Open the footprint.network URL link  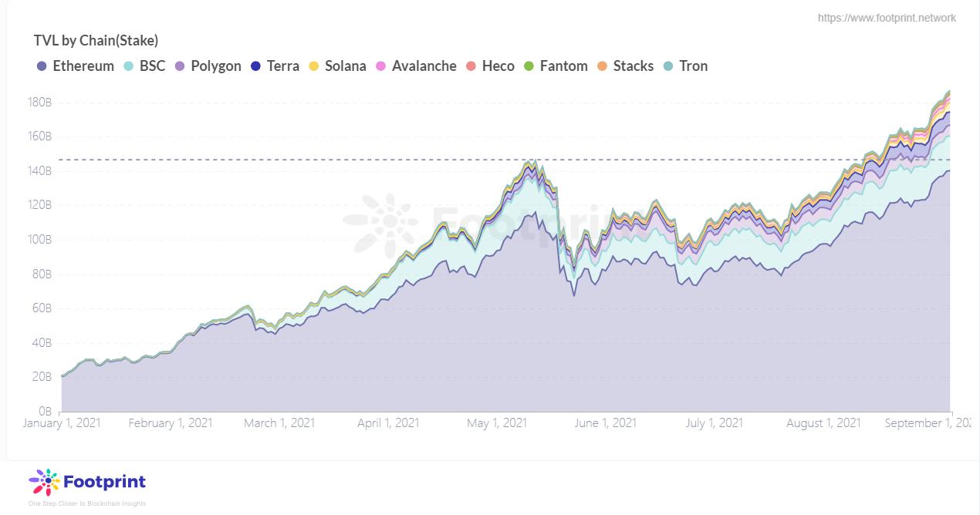point(887,18)
